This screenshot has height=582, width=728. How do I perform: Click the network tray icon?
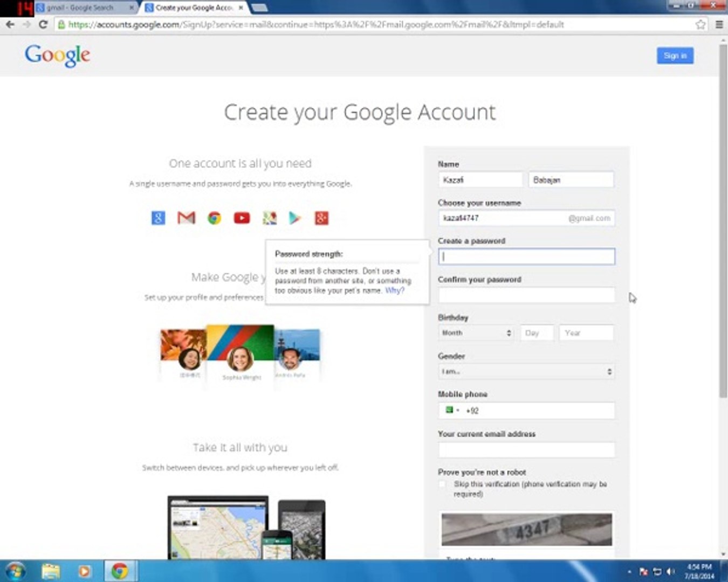point(657,571)
